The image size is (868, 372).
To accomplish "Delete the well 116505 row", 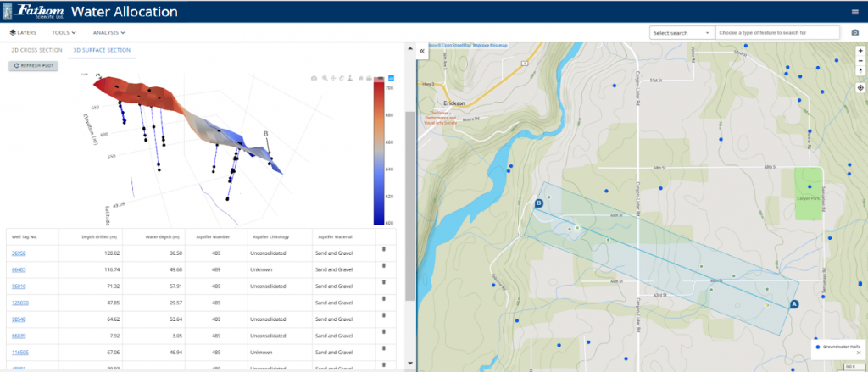I will point(384,348).
